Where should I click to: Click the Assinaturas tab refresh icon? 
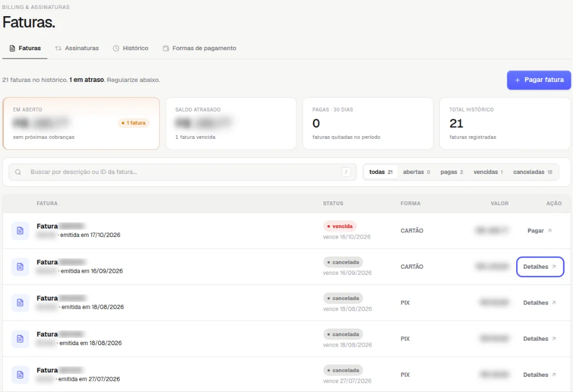click(58, 49)
